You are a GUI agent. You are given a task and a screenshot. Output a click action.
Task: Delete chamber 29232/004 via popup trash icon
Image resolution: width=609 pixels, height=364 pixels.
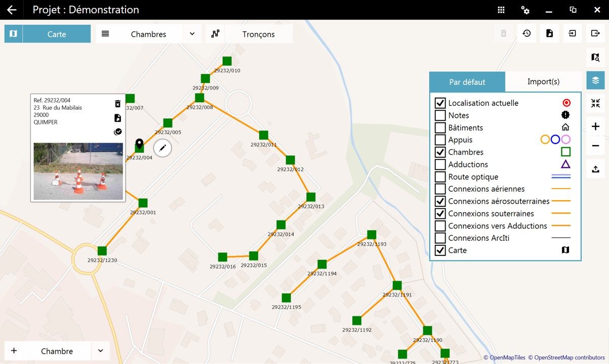[117, 104]
